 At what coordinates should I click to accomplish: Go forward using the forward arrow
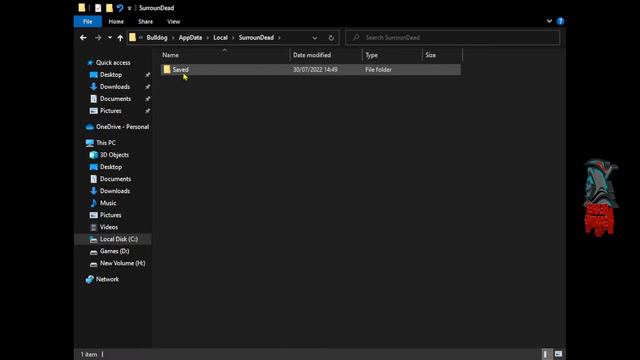98,38
